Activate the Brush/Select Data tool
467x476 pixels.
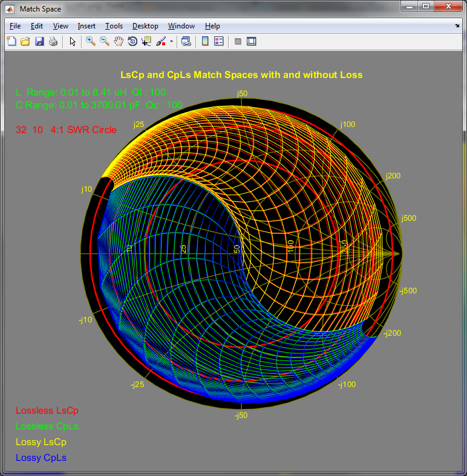pos(161,41)
